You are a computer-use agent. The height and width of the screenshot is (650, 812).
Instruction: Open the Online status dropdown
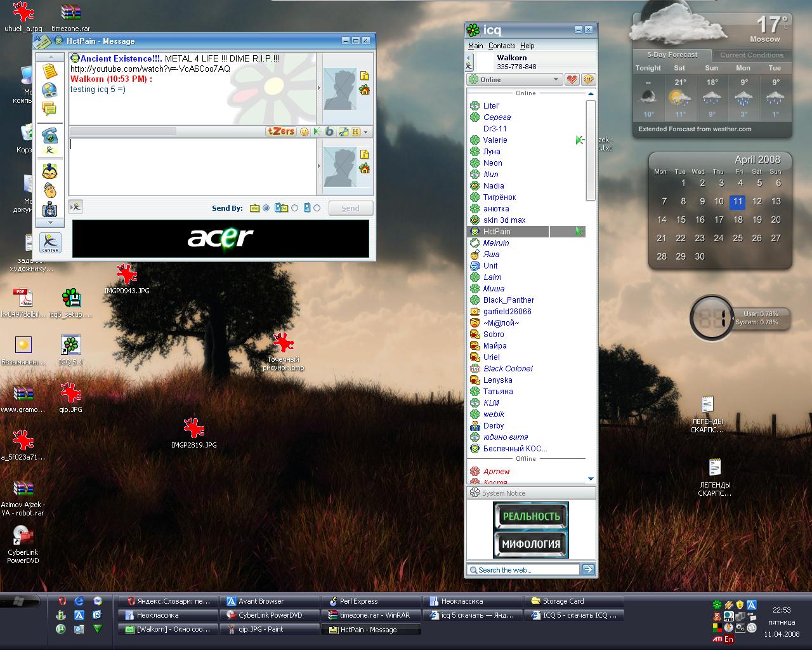pos(514,79)
